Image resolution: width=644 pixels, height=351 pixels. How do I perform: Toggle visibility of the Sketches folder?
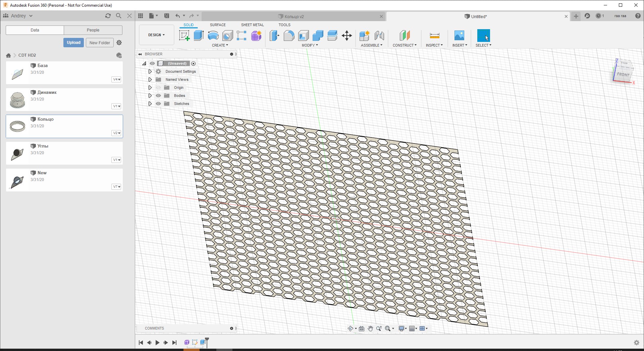158,104
